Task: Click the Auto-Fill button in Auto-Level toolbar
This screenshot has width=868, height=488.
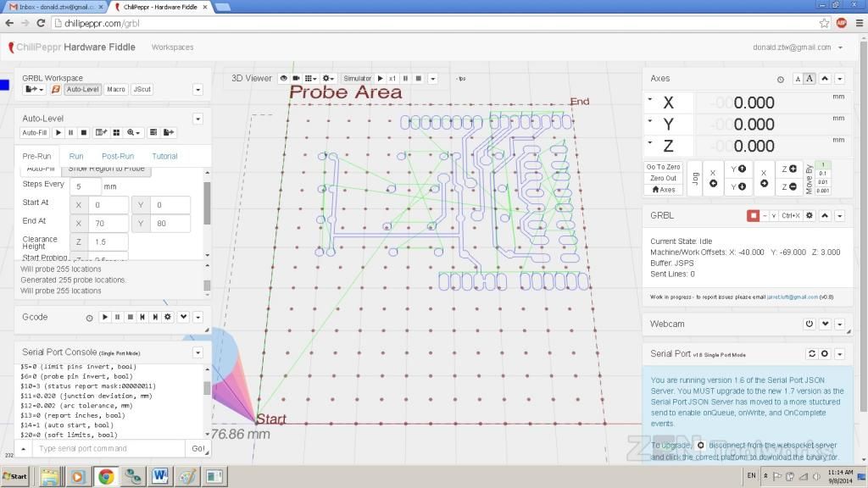Action: pos(34,132)
